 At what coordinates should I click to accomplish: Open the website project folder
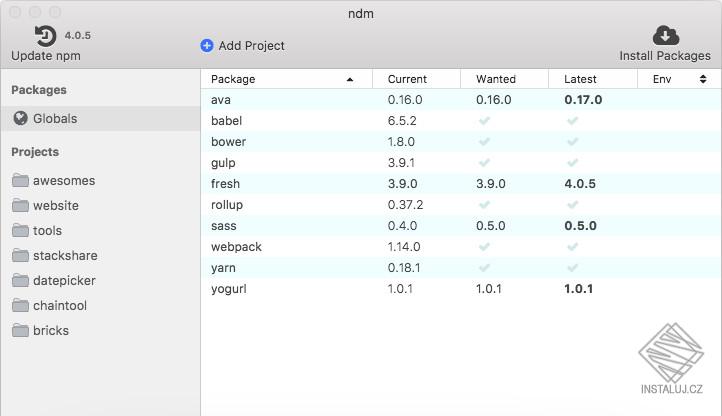(55, 206)
